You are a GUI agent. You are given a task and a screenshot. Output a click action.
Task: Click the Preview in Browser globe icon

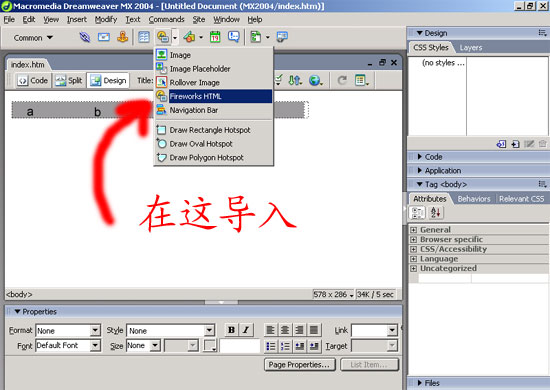click(x=315, y=81)
